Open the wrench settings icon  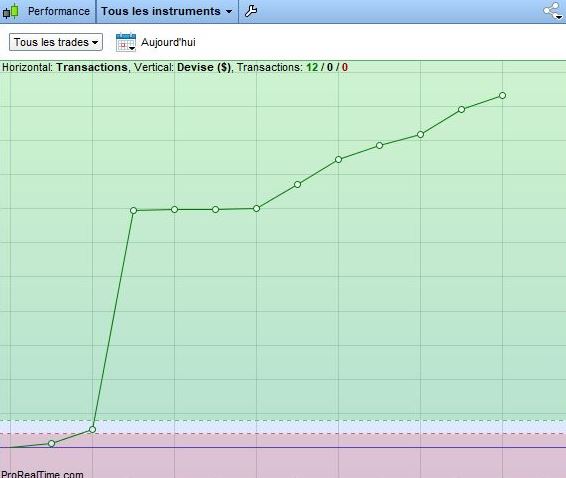(x=251, y=11)
